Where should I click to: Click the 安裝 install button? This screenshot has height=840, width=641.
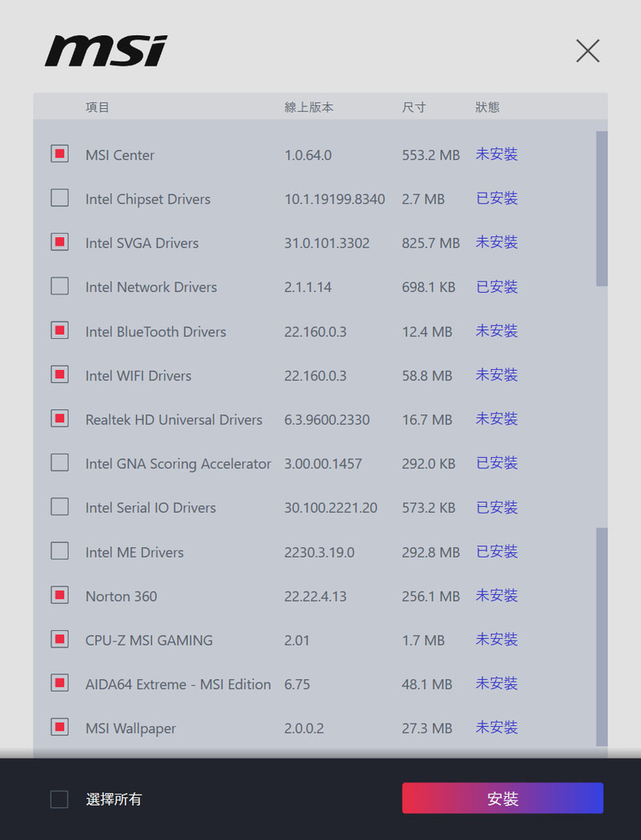tap(503, 798)
